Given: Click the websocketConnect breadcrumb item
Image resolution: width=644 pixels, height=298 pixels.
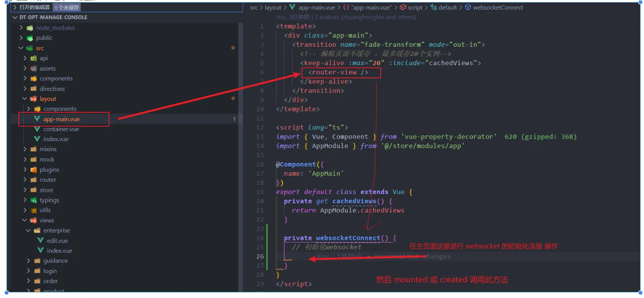Looking at the screenshot, I should 498,7.
